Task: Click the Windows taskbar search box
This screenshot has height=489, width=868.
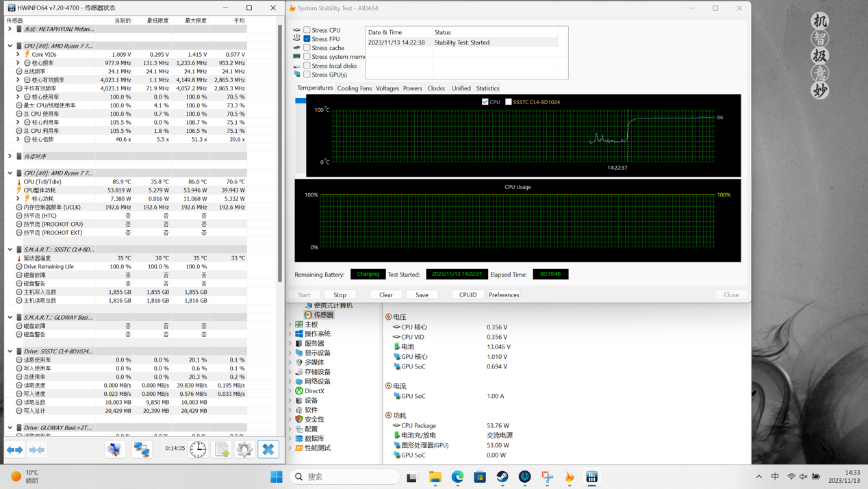Action: tap(345, 477)
